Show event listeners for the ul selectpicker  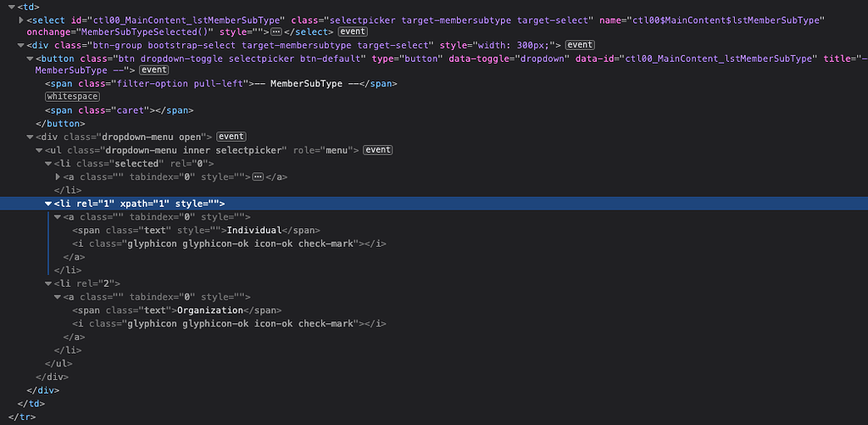click(378, 150)
